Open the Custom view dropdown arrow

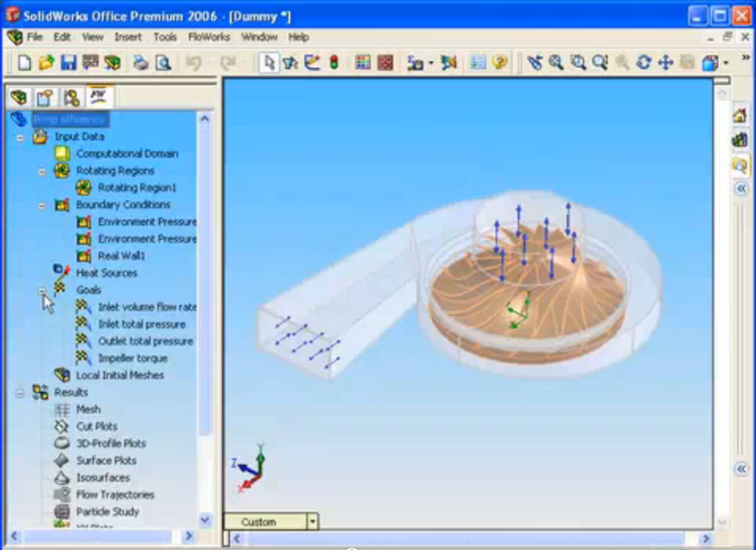coord(312,522)
